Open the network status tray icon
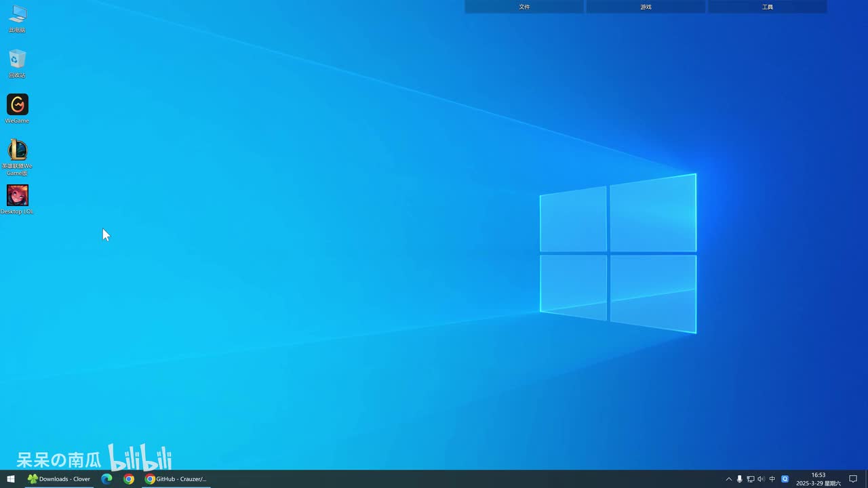This screenshot has width=868, height=488. [x=750, y=479]
